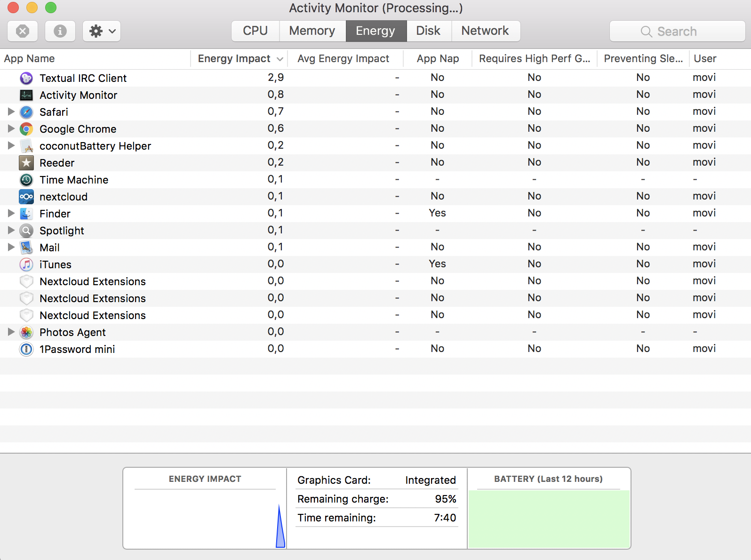Select the Energy tab
Viewport: 751px width, 560px height.
click(x=375, y=31)
